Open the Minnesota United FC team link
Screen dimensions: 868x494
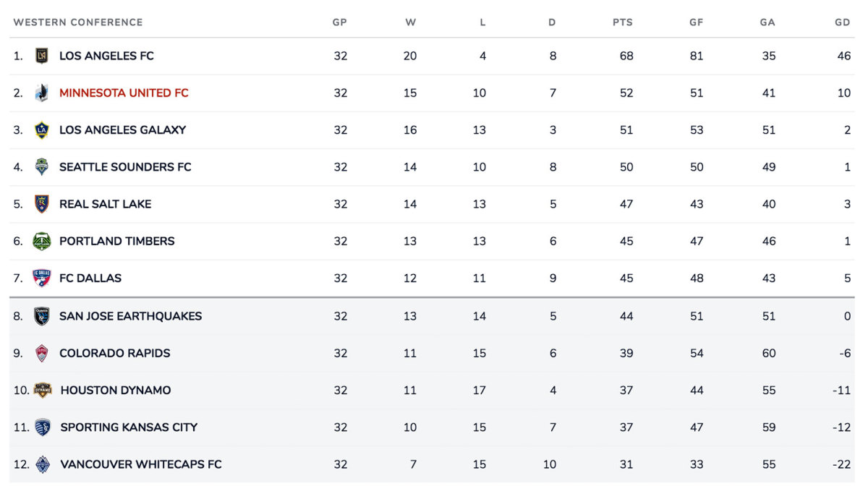(x=124, y=93)
